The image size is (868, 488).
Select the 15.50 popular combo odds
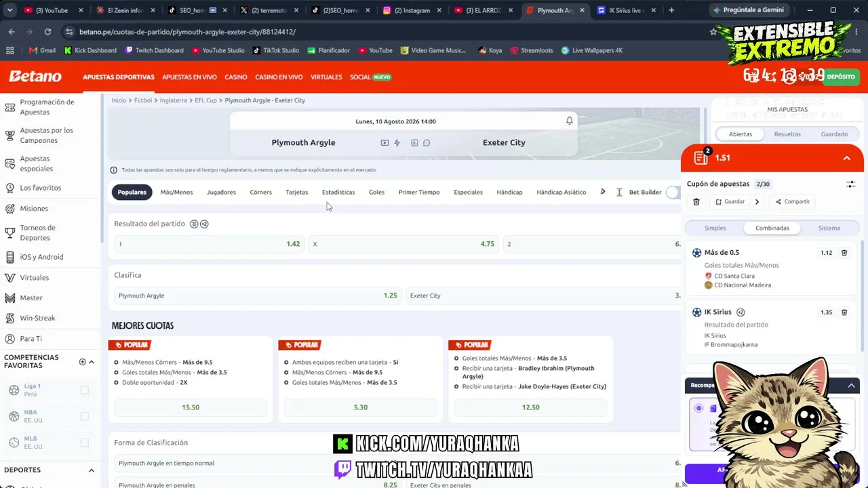pyautogui.click(x=191, y=407)
